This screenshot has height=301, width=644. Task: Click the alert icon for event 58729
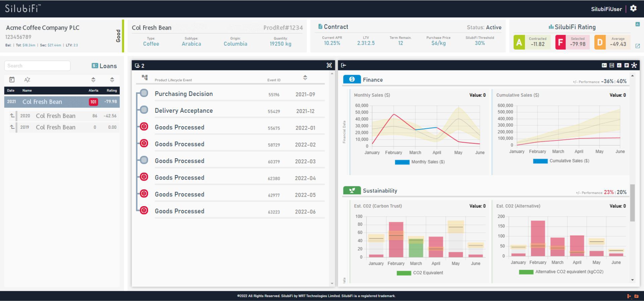(x=144, y=143)
